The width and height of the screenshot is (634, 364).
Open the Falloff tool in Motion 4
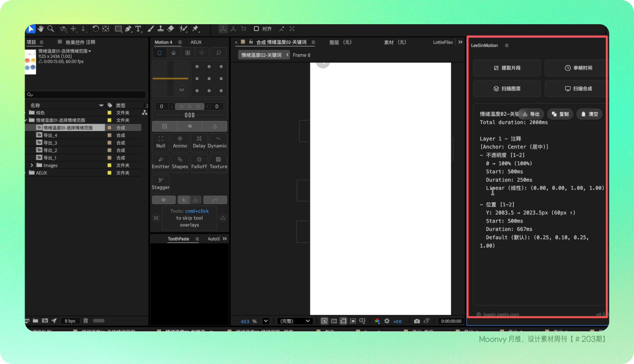199,162
